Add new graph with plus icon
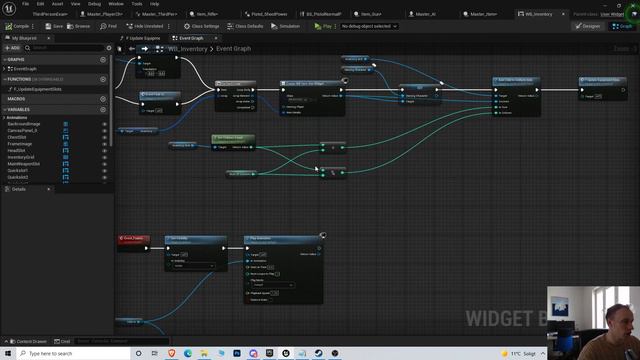 103,60
